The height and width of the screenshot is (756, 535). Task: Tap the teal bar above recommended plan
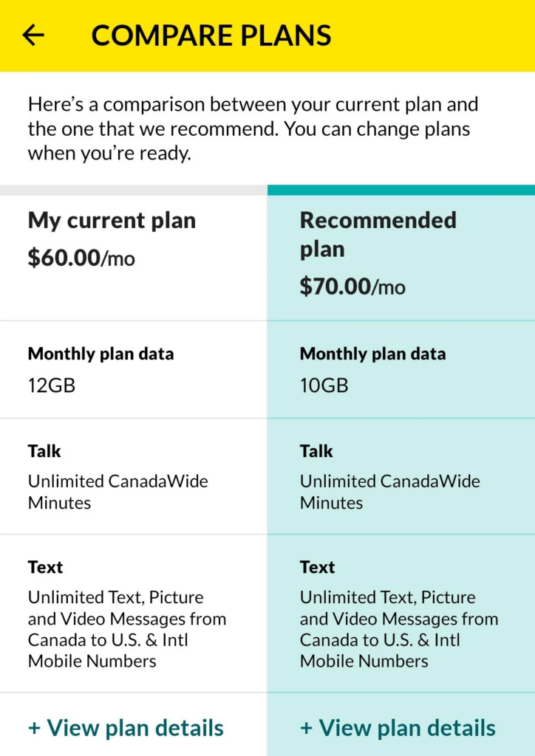click(401, 190)
